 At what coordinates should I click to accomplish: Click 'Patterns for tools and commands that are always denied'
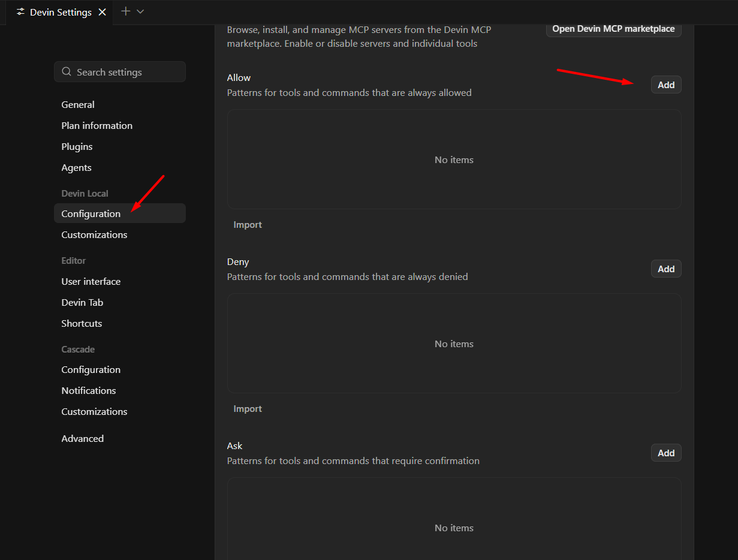[x=347, y=277]
